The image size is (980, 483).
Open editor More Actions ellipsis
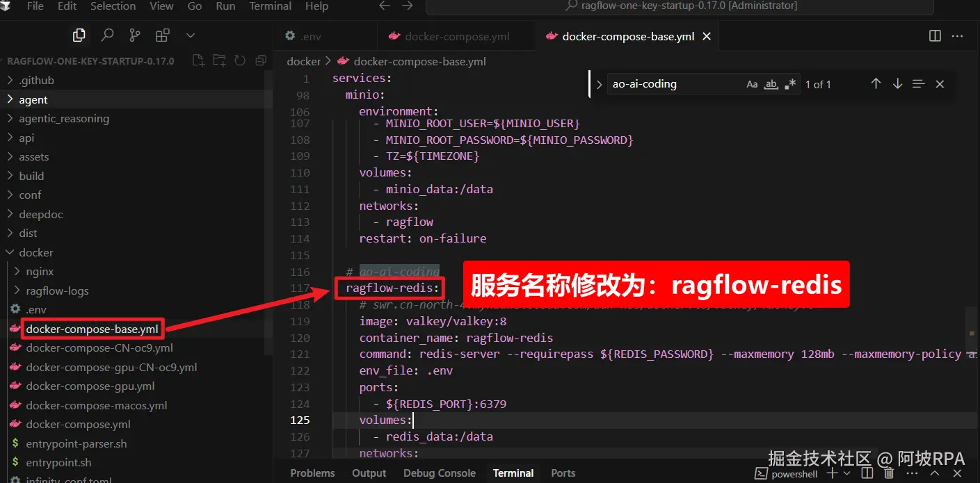pos(957,35)
